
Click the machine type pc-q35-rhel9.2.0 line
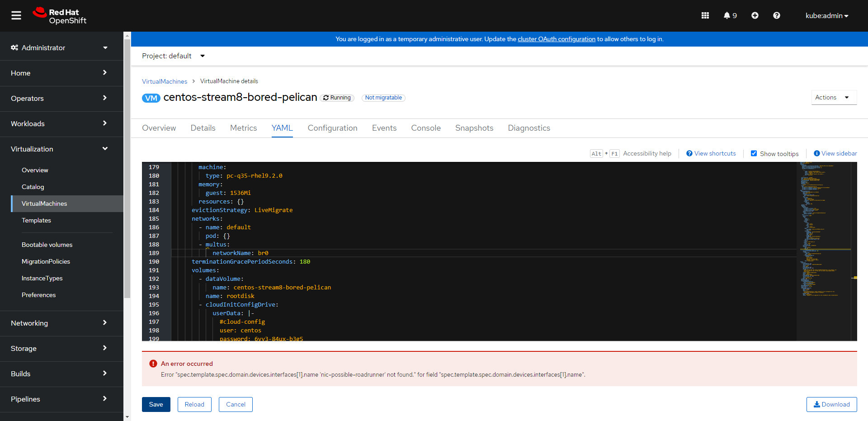[x=244, y=176]
